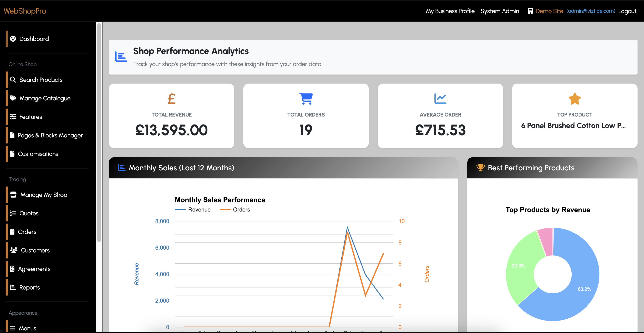Open Pages & Blocks Manager menu item
This screenshot has height=333, width=644.
[x=50, y=135]
